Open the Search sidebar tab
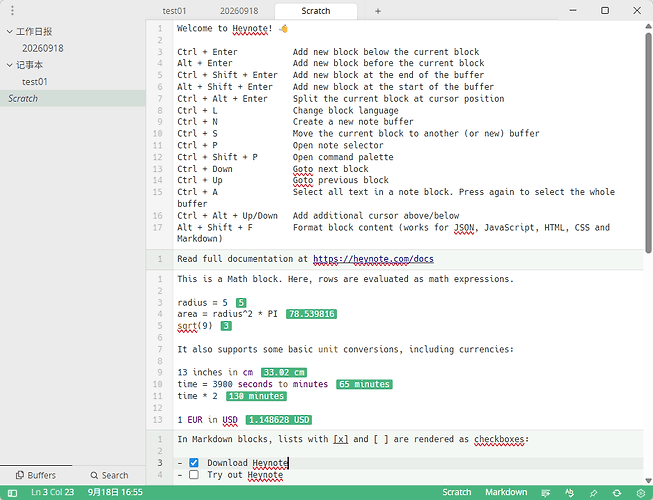This screenshot has height=500, width=653. pyautogui.click(x=109, y=475)
